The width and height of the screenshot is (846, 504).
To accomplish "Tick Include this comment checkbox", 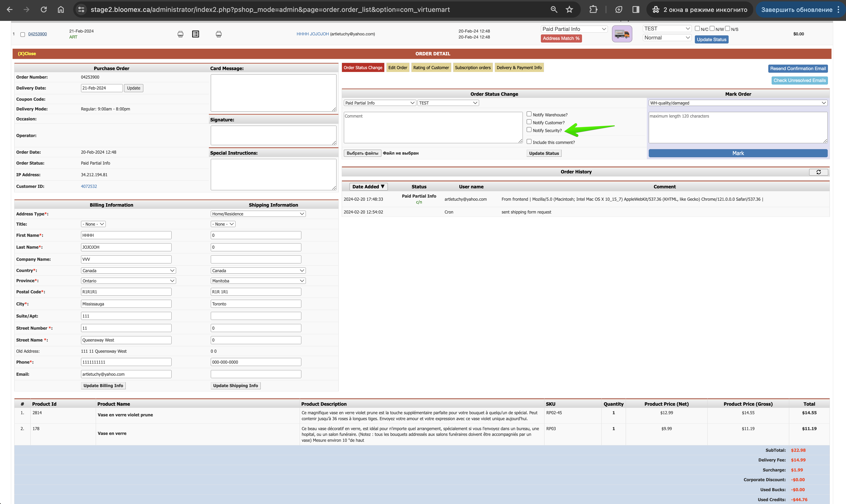I will (529, 142).
